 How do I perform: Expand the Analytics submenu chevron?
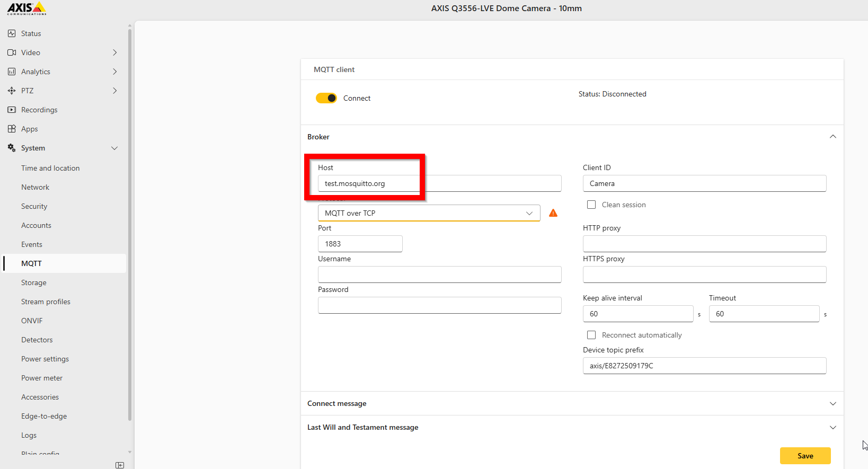coord(115,72)
